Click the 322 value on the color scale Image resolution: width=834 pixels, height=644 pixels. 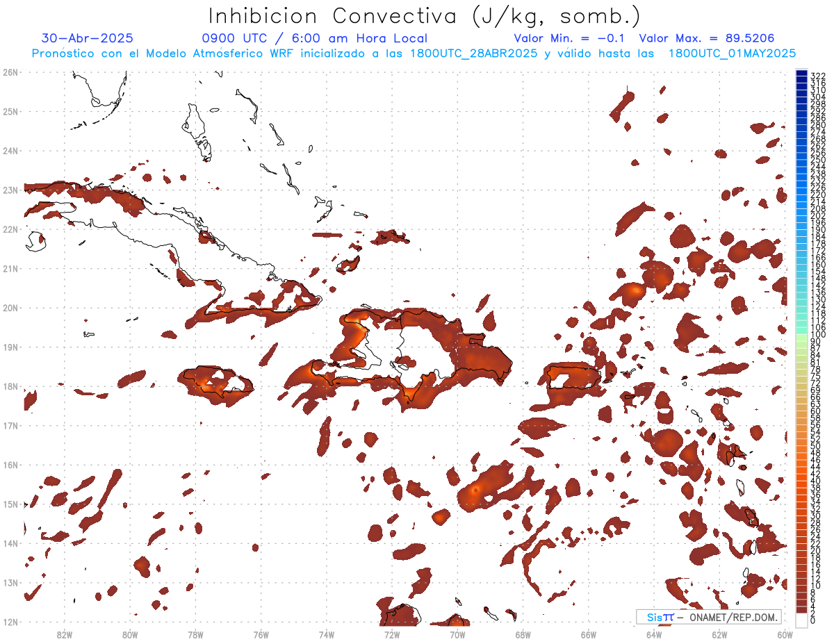(x=818, y=76)
